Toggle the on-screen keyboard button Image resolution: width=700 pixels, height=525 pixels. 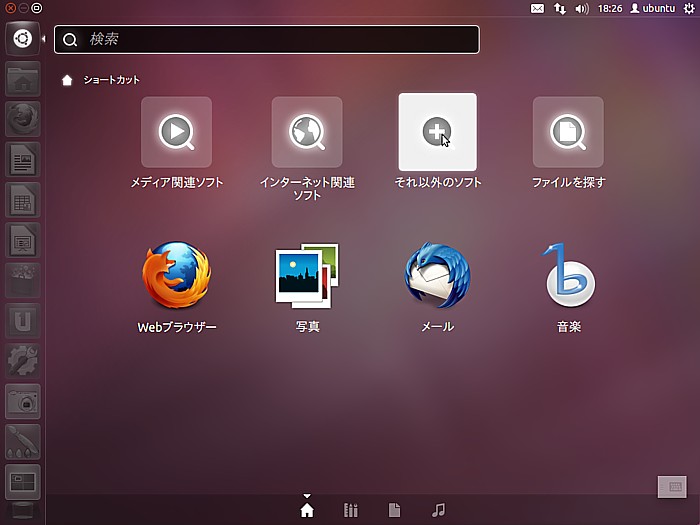click(x=672, y=487)
